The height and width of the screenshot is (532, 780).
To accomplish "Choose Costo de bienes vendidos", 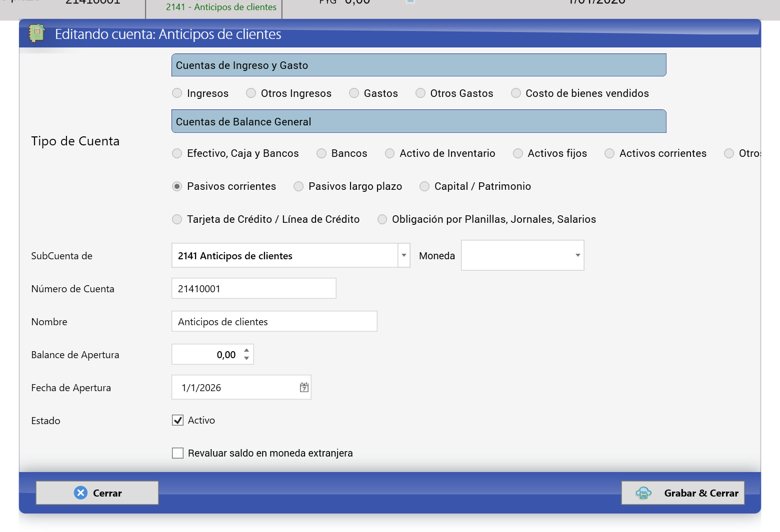I will (x=516, y=93).
